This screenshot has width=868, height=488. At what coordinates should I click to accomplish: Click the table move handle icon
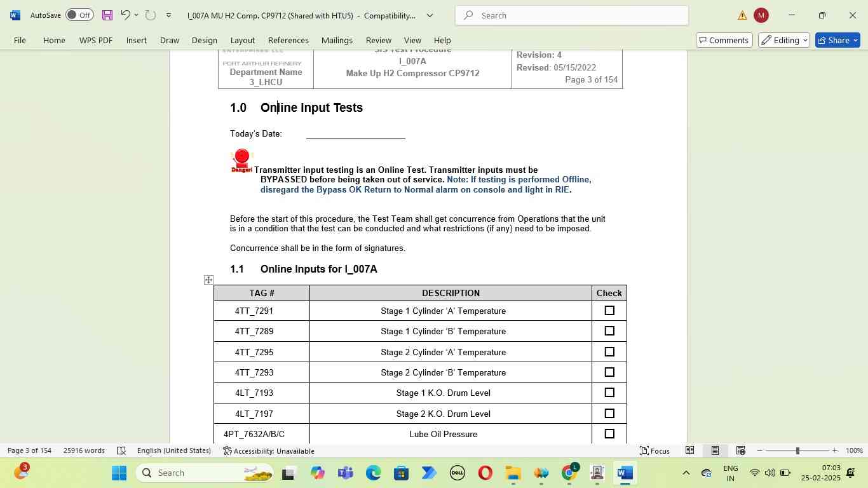(x=208, y=280)
